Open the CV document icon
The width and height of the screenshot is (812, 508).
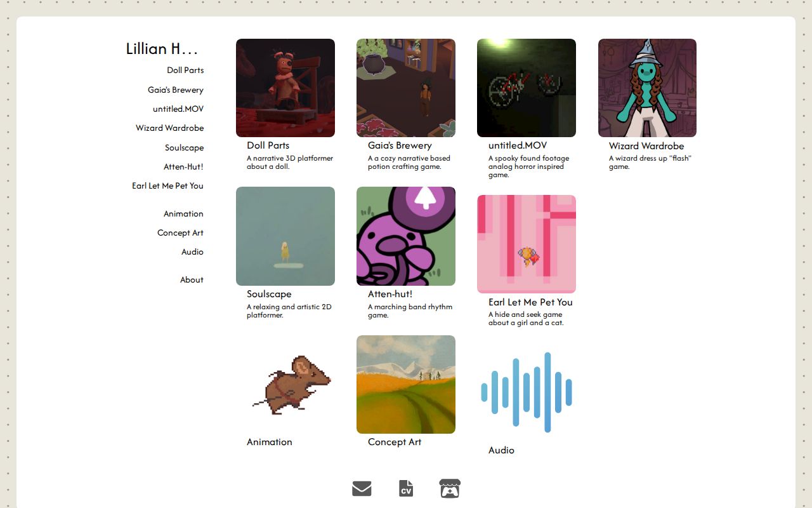click(x=406, y=488)
